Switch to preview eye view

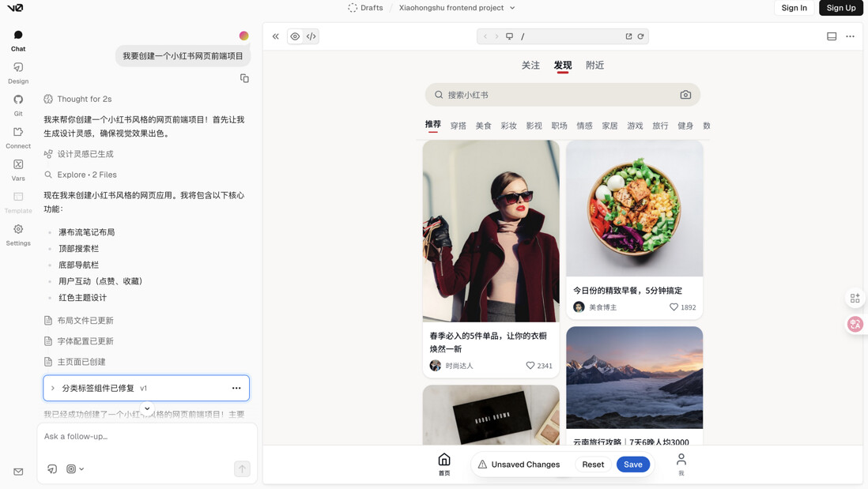295,36
